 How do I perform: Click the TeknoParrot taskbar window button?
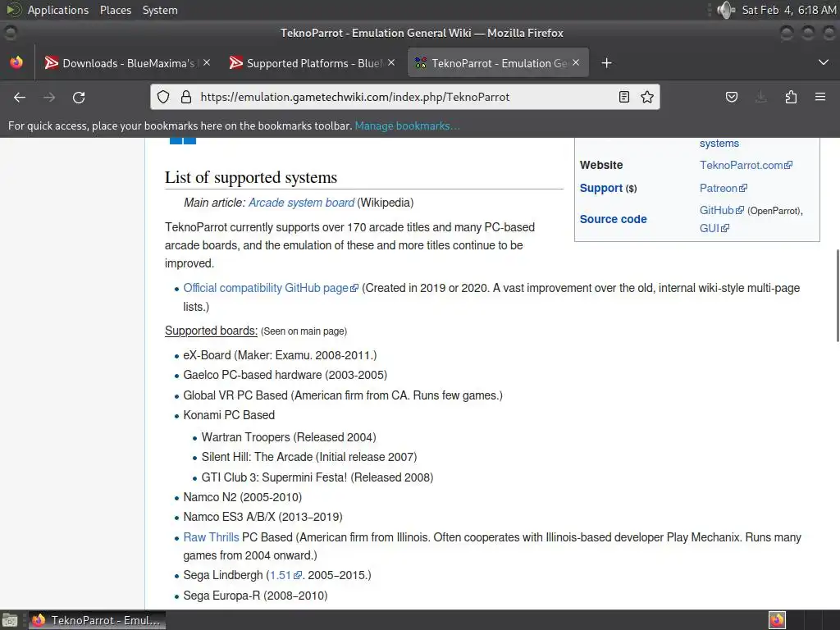[x=97, y=620]
